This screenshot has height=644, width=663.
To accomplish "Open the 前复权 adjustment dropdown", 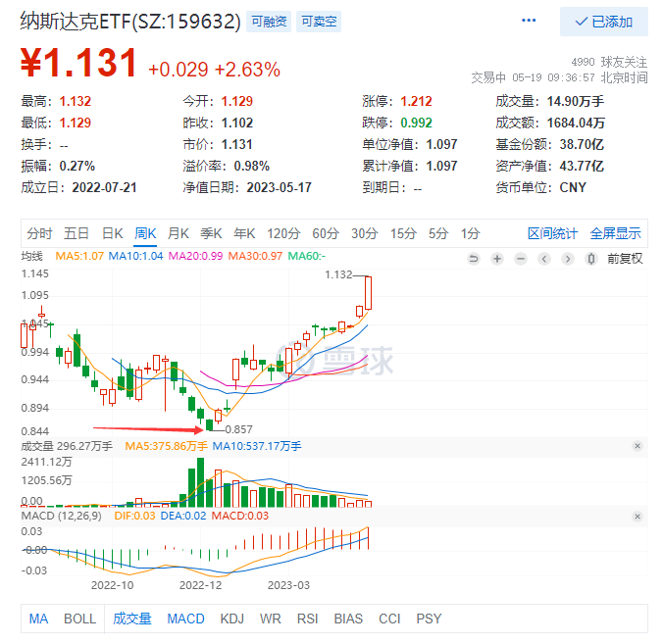I will [625, 258].
